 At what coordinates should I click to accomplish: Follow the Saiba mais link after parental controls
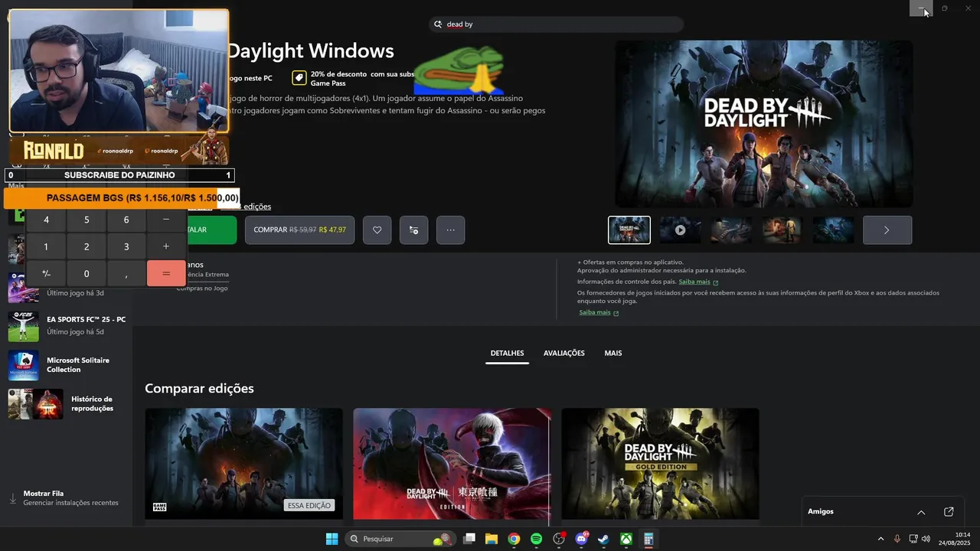point(694,282)
